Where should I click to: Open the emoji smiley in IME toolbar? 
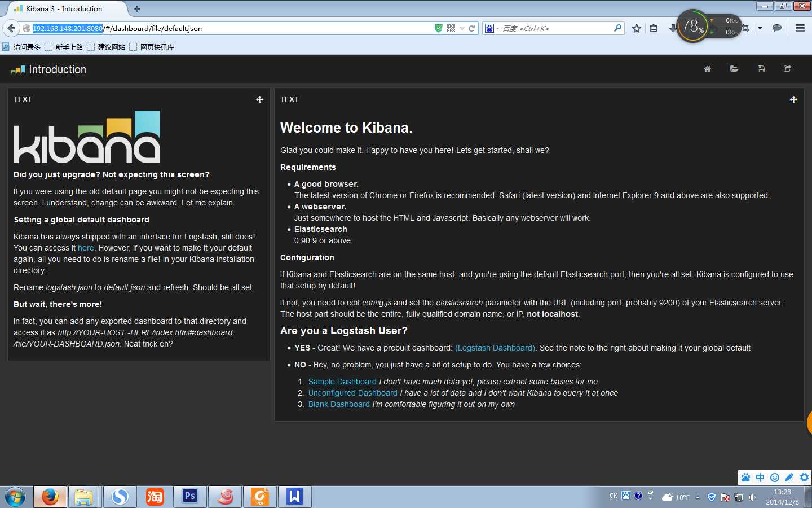tap(775, 478)
